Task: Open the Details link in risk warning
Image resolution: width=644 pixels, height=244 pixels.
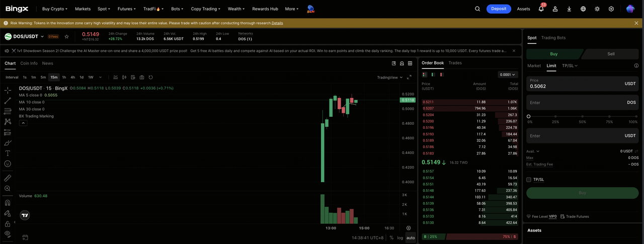Action: point(277,23)
